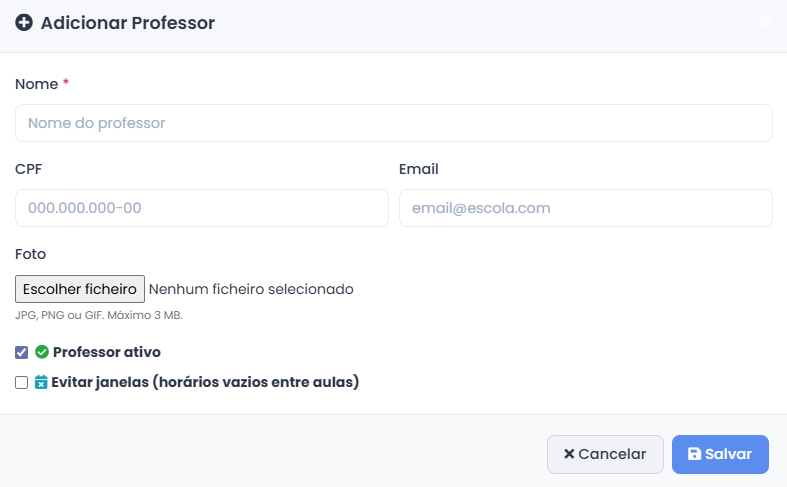
Task: Click the Nome field label
Action: tap(37, 84)
